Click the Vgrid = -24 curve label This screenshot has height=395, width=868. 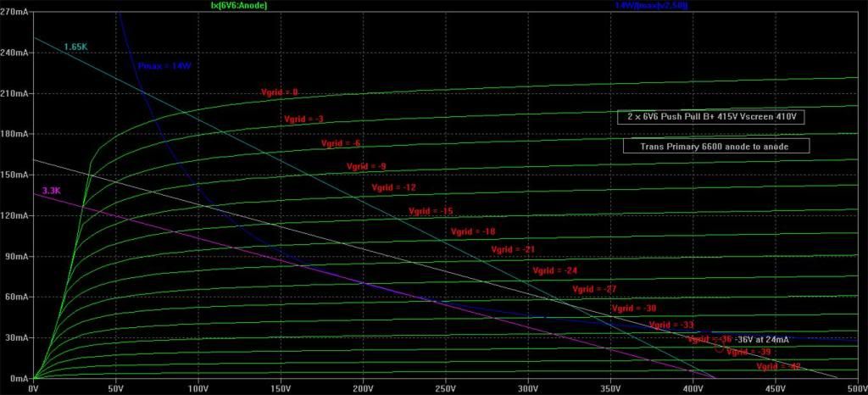pos(554,270)
